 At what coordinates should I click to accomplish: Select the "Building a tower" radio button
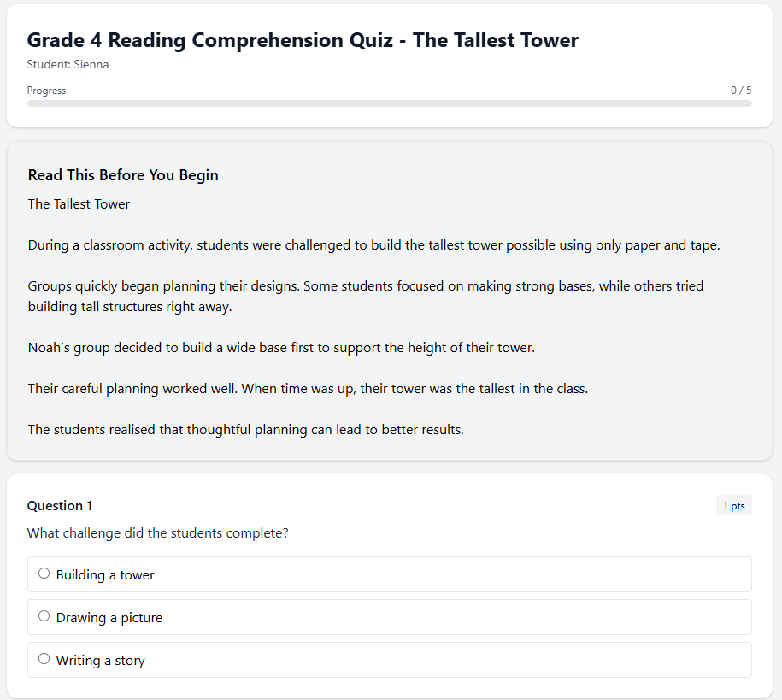click(44, 573)
